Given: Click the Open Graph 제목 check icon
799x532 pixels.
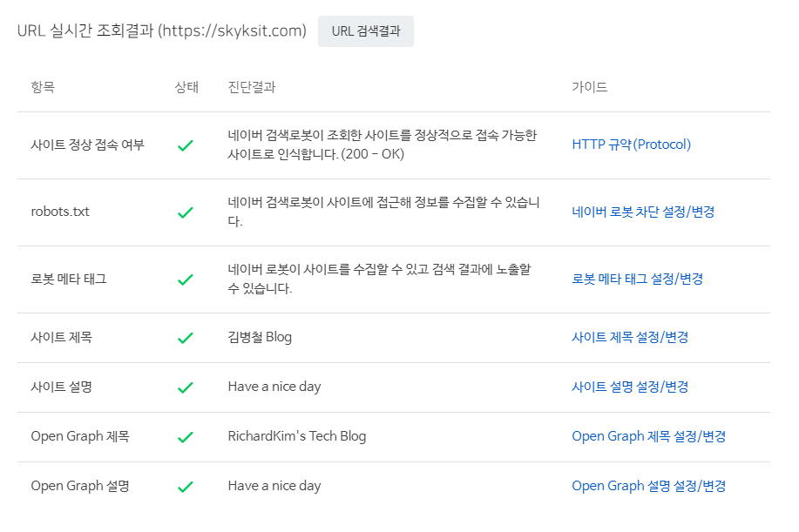Looking at the screenshot, I should pyautogui.click(x=186, y=436).
